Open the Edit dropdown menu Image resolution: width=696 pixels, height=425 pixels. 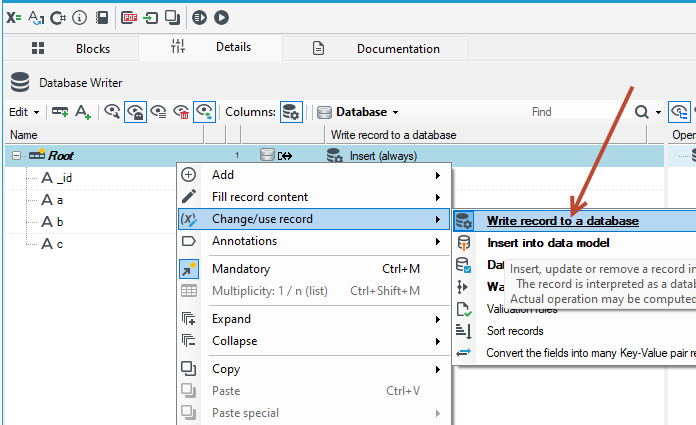tap(24, 112)
